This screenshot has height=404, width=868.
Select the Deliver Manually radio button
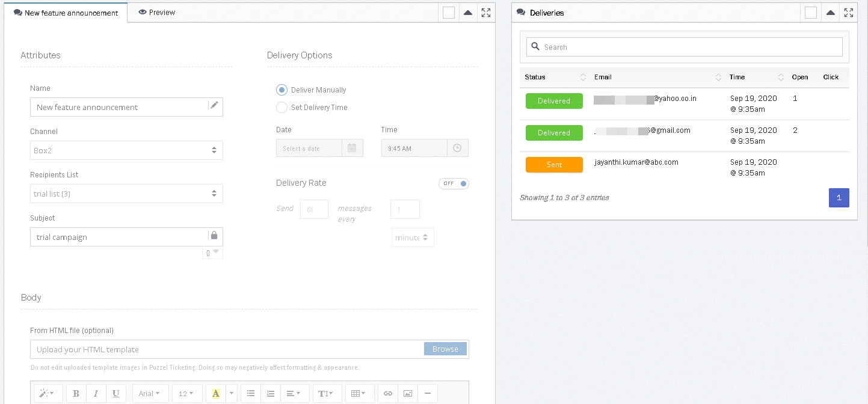[x=282, y=90]
